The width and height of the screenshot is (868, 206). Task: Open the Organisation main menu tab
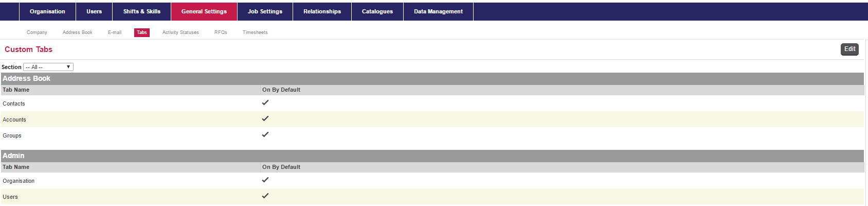pyautogui.click(x=47, y=11)
